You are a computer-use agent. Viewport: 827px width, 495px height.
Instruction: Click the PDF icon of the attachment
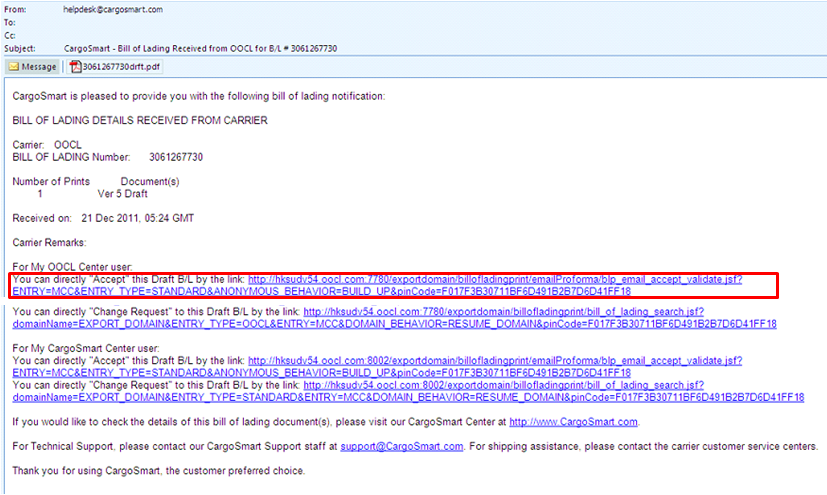pyautogui.click(x=75, y=67)
